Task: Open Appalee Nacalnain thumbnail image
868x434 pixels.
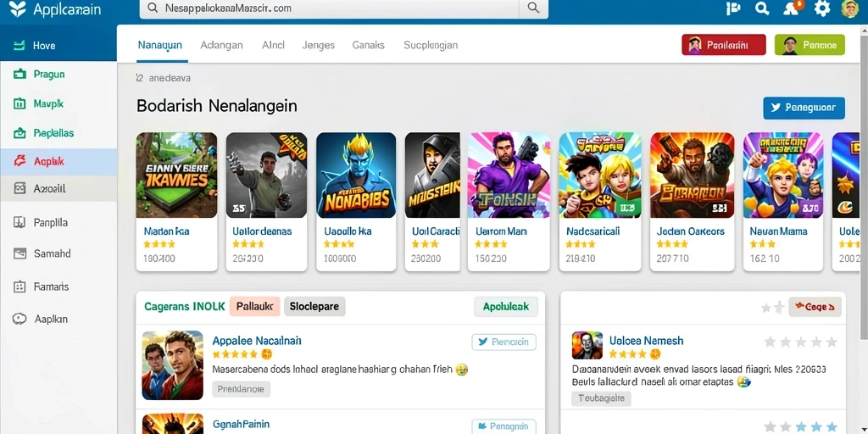Action: [x=173, y=365]
